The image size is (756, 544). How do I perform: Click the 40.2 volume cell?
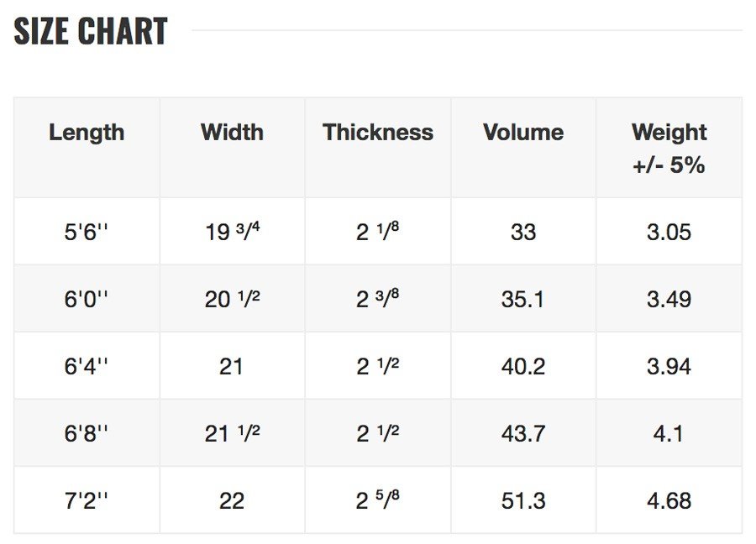tap(523, 366)
